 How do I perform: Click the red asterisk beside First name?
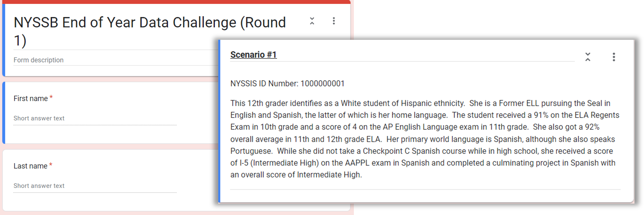[51, 97]
